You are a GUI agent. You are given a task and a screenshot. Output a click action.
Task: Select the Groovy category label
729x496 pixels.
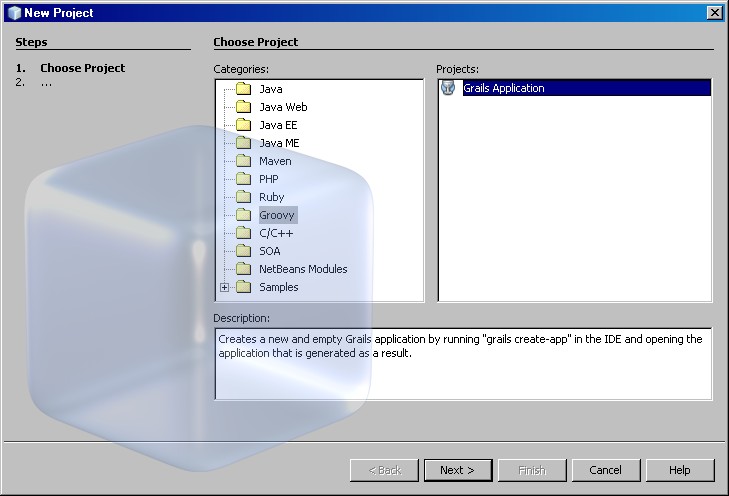[x=277, y=215]
